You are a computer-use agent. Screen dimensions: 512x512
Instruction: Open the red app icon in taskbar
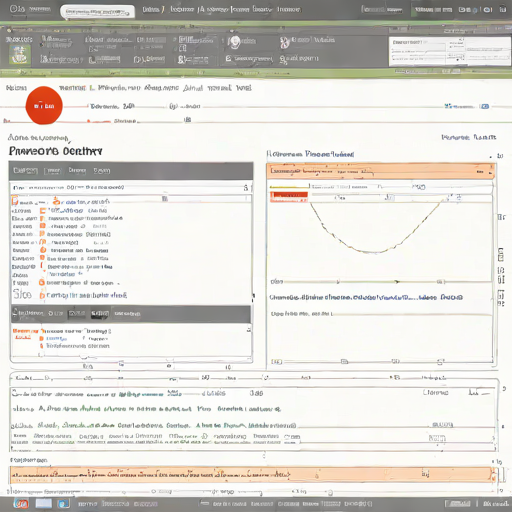tap(21, 503)
